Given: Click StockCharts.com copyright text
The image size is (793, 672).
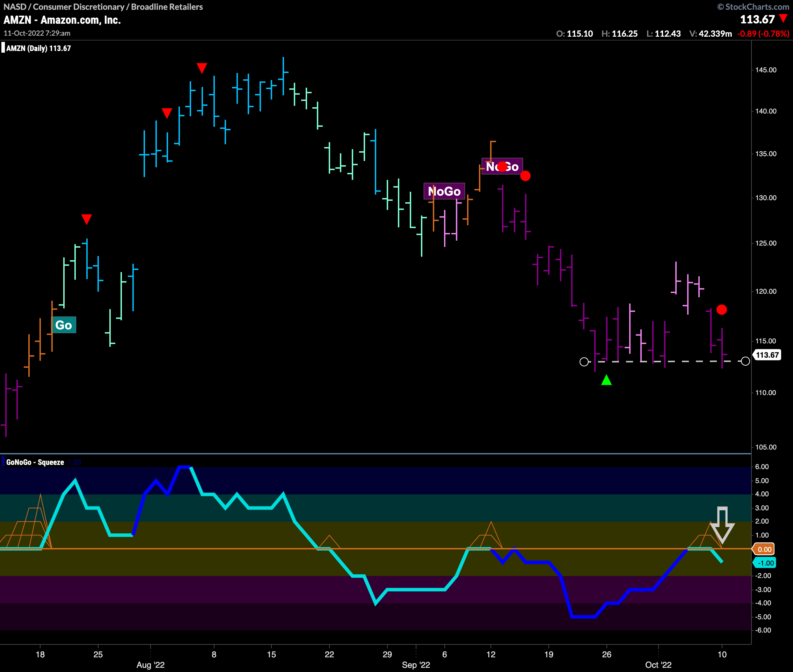Looking at the screenshot, I should tap(753, 7).
